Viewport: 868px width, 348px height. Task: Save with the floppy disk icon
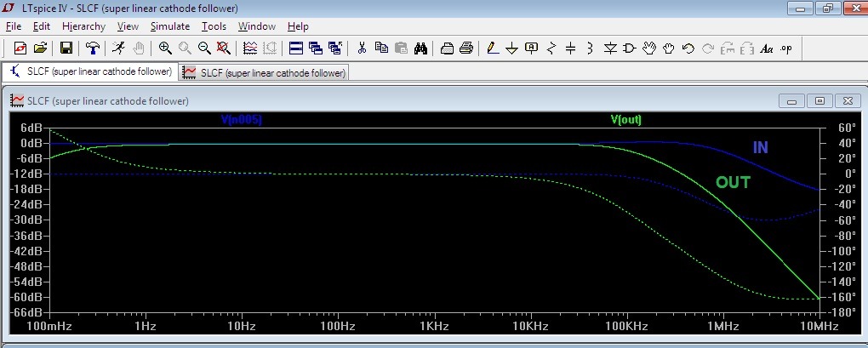pos(66,48)
